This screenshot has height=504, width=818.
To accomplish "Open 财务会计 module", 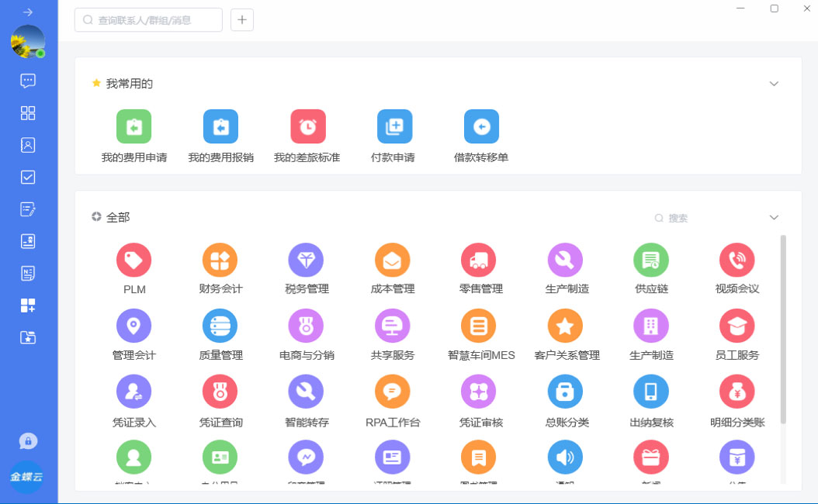I will (220, 261).
